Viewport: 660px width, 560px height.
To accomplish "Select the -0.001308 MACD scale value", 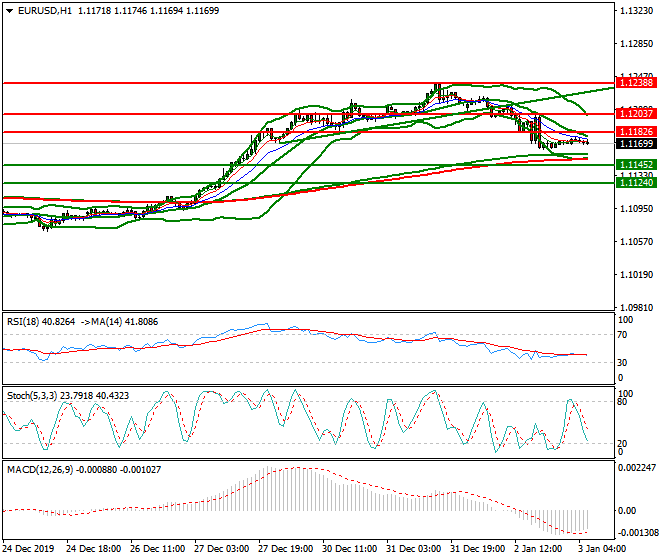I will (637, 533).
